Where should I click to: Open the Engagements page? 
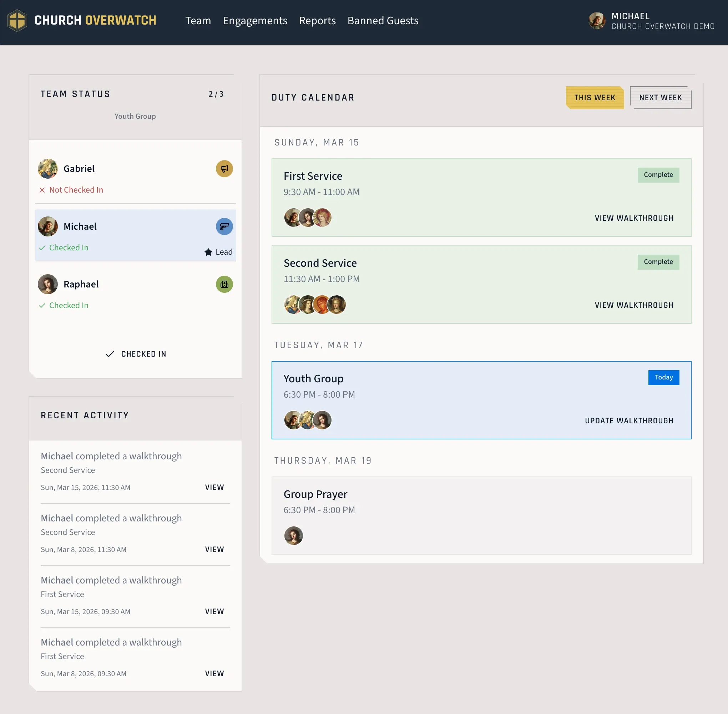pyautogui.click(x=255, y=21)
